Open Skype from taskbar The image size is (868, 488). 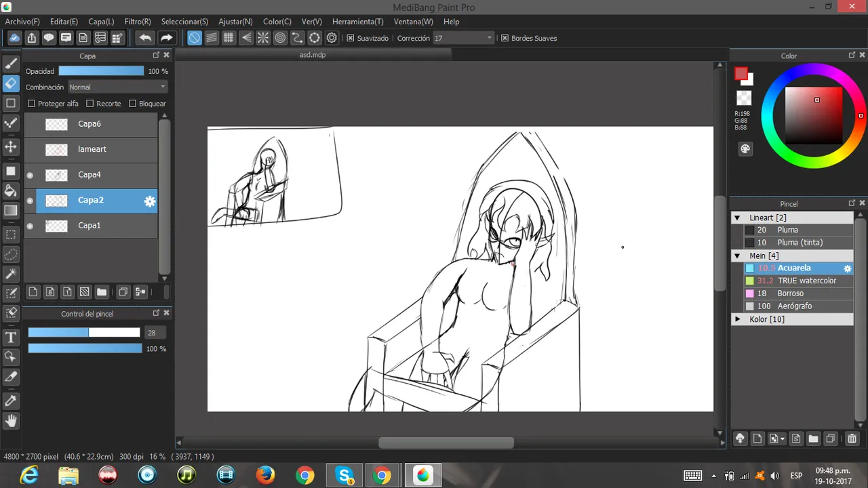pos(344,476)
